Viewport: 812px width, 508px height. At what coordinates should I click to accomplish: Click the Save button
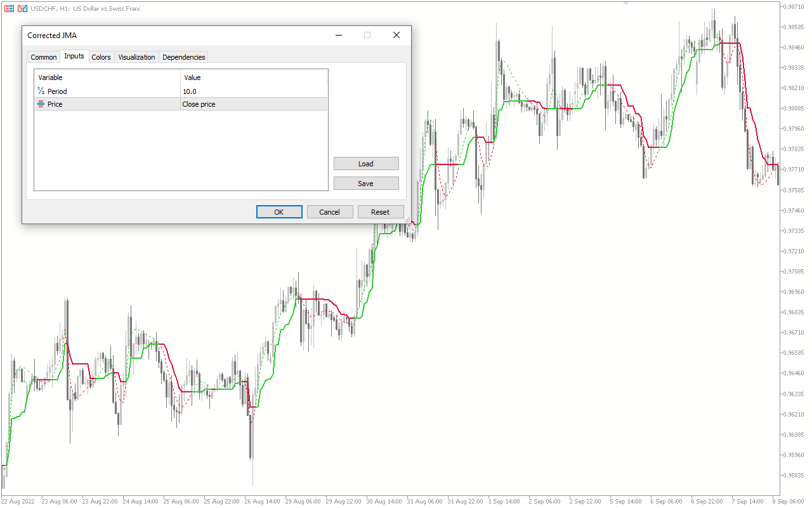366,184
